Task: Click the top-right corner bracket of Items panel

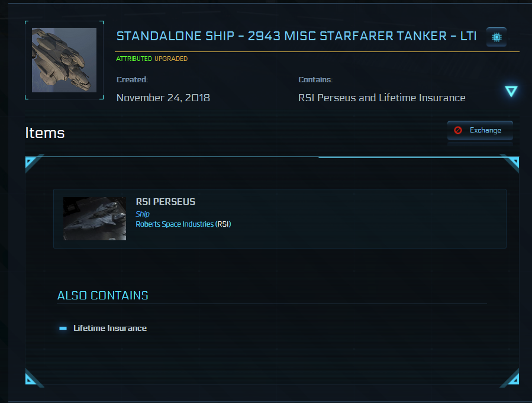Action: coord(510,163)
